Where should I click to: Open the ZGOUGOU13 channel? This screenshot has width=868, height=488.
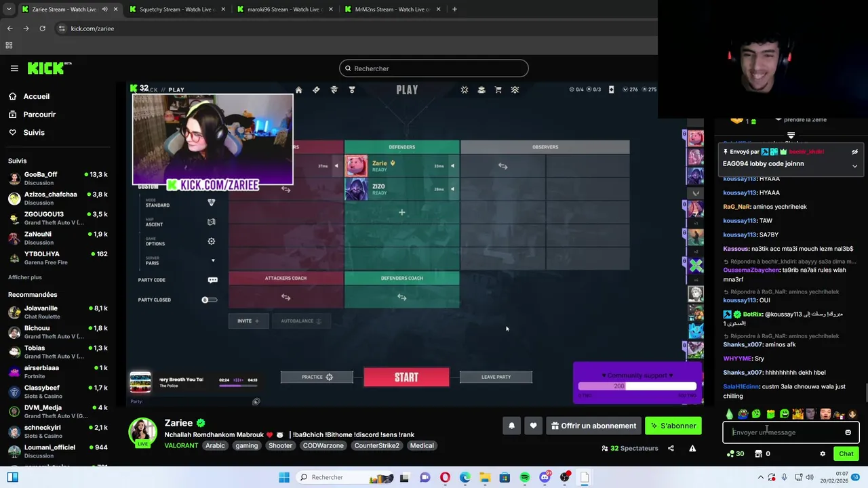(x=58, y=218)
